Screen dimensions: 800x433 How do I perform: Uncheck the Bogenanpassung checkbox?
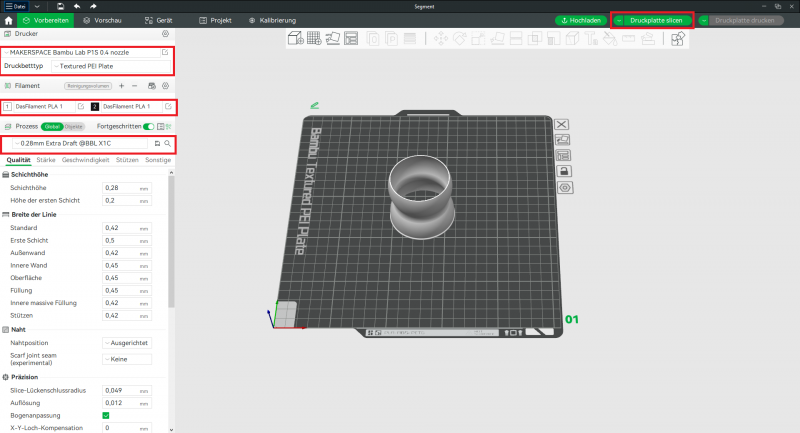pyautogui.click(x=106, y=415)
